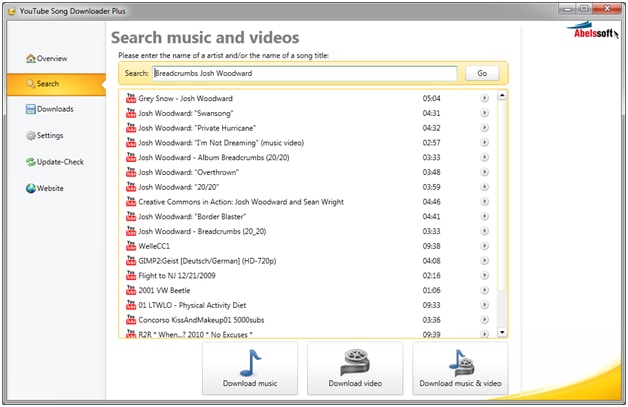Image resolution: width=628 pixels, height=407 pixels.
Task: Open Settings from the sidebar
Action: coord(44,135)
